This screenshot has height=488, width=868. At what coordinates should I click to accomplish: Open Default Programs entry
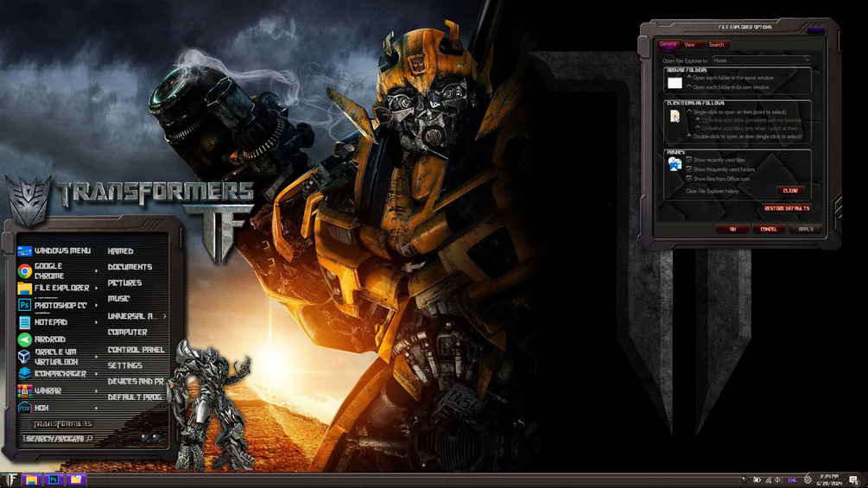pos(135,397)
